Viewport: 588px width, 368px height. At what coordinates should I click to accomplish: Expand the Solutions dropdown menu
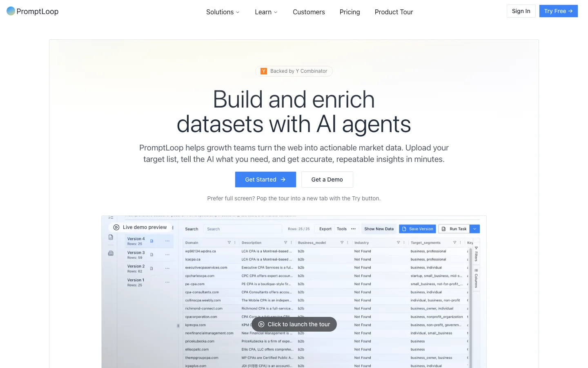[223, 12]
